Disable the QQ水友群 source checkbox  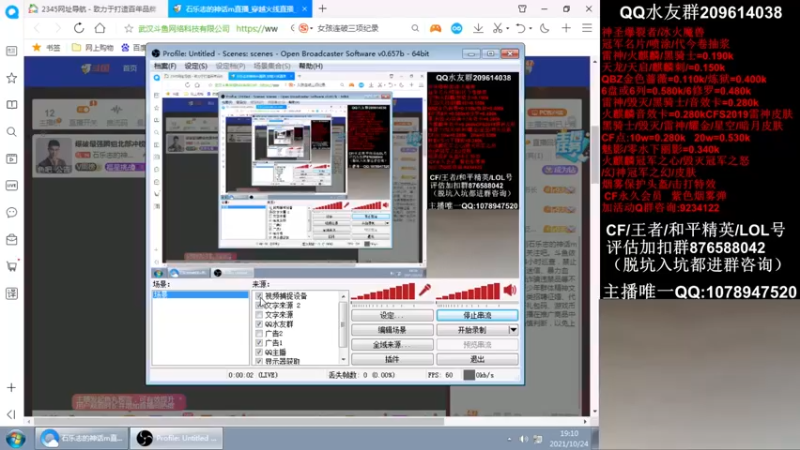point(259,324)
